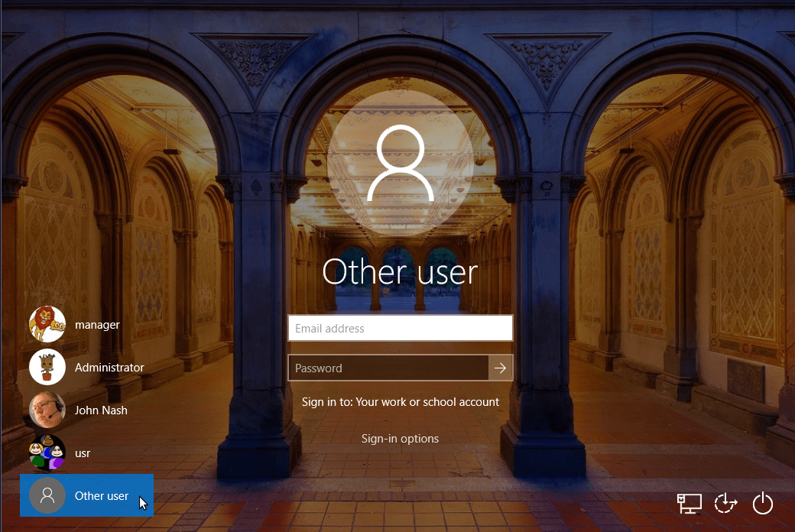The width and height of the screenshot is (795, 532).
Task: Click the large profile circle above Other user
Action: pyautogui.click(x=400, y=167)
